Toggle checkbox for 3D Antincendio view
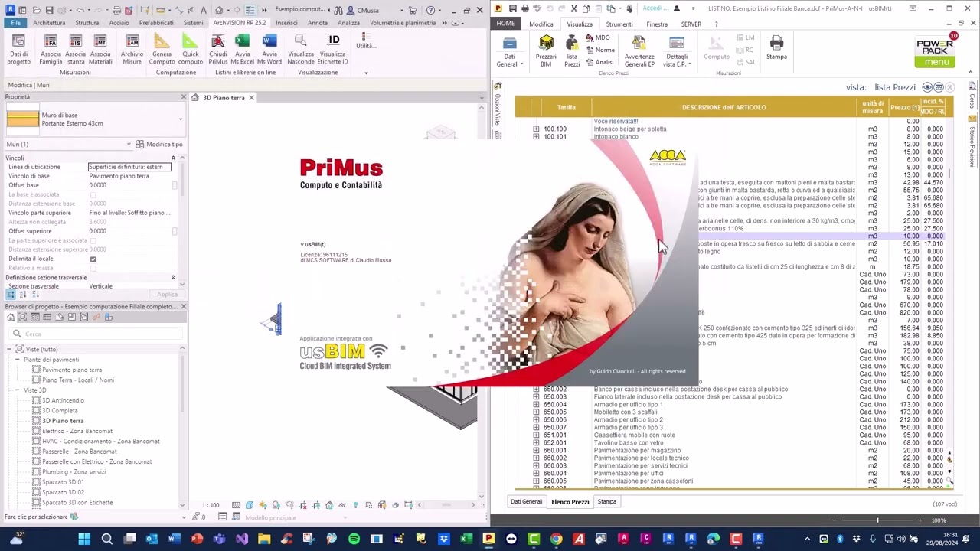 click(x=36, y=400)
